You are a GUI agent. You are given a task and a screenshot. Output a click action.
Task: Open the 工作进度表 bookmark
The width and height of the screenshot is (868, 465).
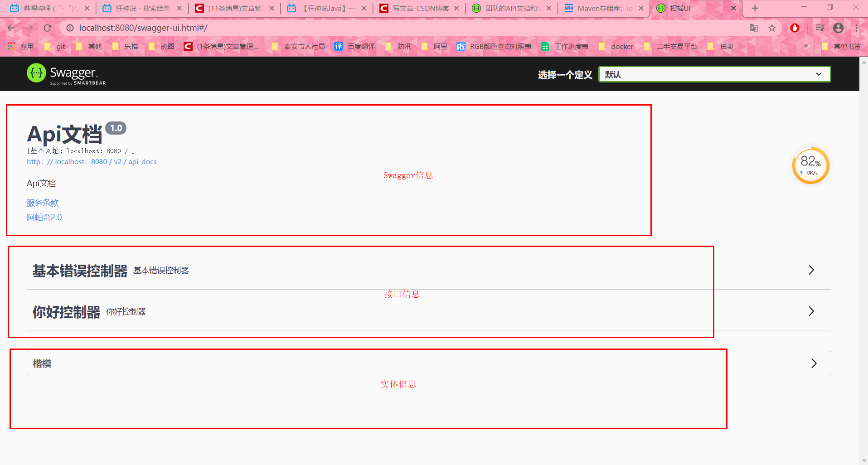565,46
